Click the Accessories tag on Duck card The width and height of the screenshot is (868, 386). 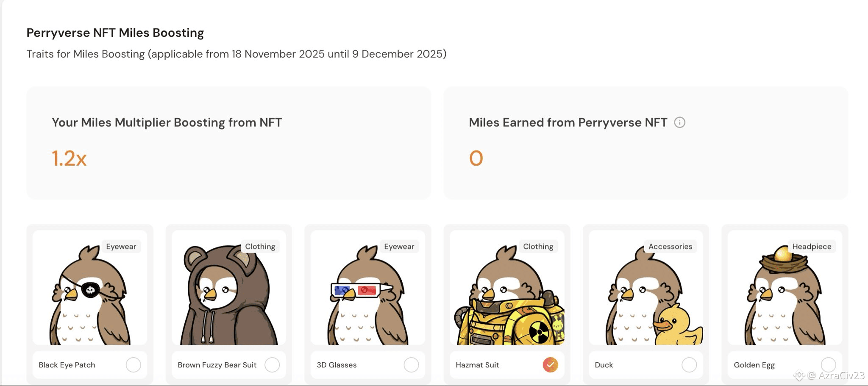[x=670, y=247]
